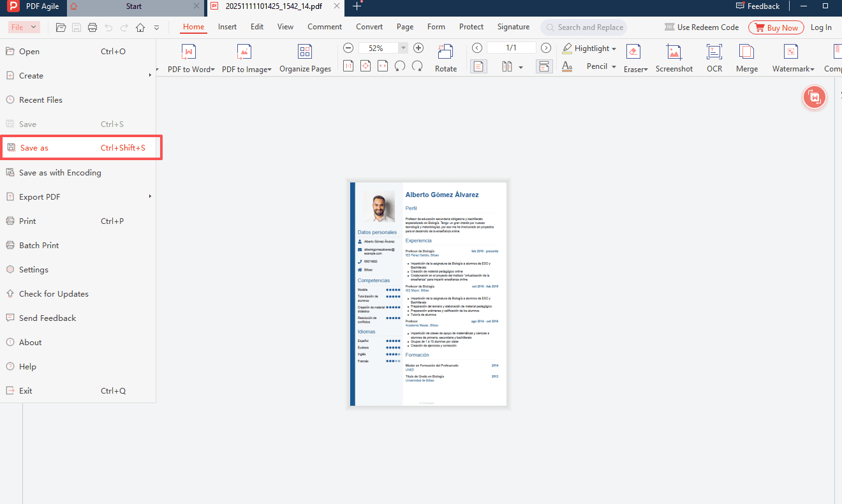This screenshot has height=504, width=842.
Task: Enable single page view mode
Action: coord(478,66)
